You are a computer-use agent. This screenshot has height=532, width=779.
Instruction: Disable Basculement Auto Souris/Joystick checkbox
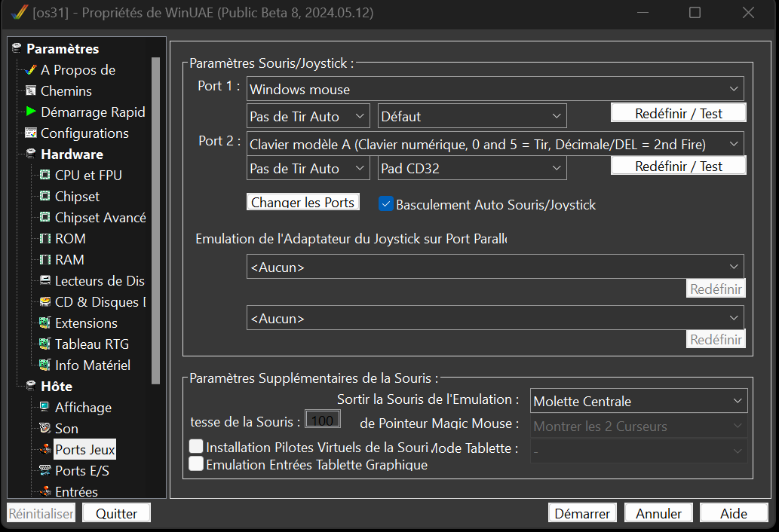point(386,204)
